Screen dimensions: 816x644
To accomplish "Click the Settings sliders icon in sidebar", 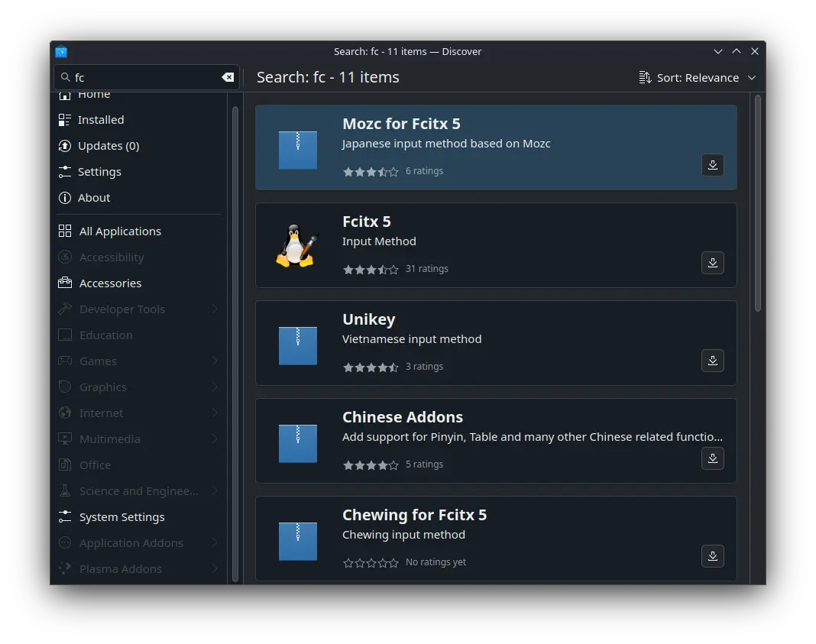I will coord(64,172).
